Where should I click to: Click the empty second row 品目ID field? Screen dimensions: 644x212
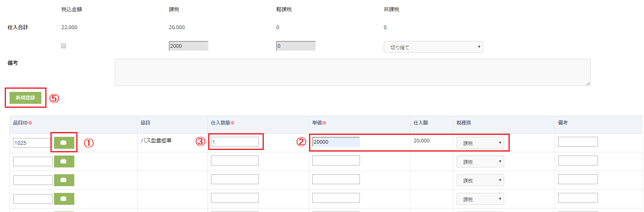pyautogui.click(x=33, y=161)
